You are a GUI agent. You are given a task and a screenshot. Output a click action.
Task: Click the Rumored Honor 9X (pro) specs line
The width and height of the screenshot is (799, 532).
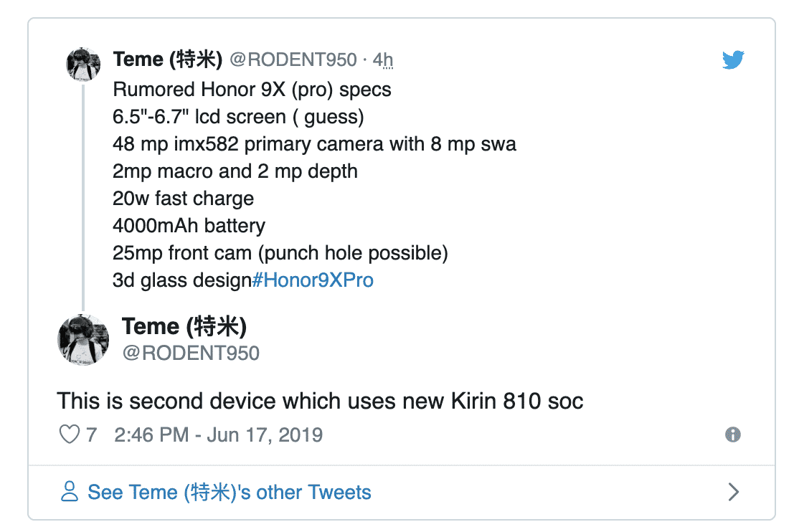click(x=252, y=90)
